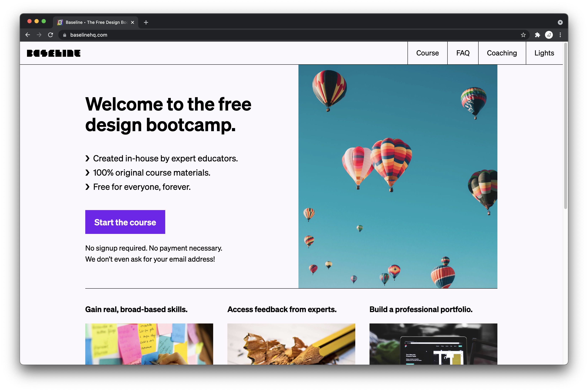
Task: Click the page's vertical scrollbar
Action: (x=566, y=125)
